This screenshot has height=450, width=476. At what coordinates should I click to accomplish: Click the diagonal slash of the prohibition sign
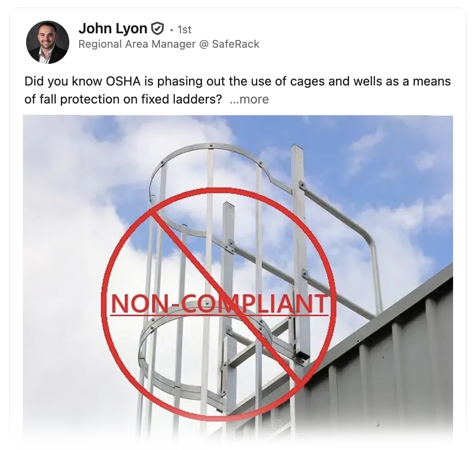pos(226,297)
